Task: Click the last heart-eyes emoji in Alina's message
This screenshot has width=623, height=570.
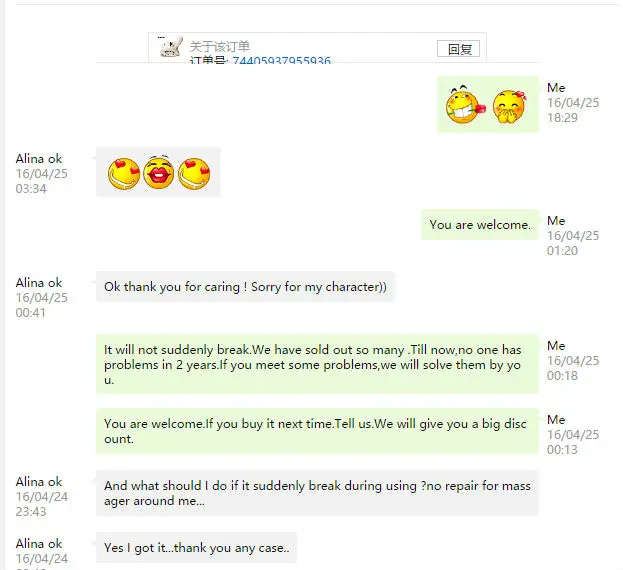Action: pos(194,174)
